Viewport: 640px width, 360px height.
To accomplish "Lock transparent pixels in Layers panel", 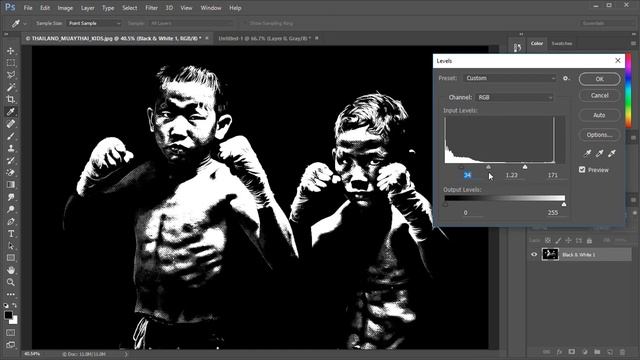I will pyautogui.click(x=548, y=240).
